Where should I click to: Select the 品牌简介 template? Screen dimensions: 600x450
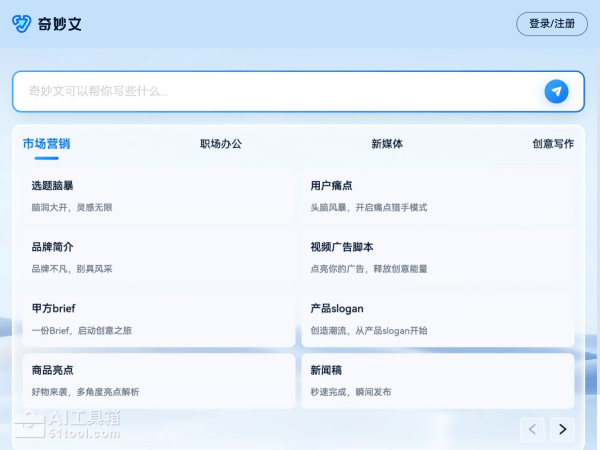(159, 257)
